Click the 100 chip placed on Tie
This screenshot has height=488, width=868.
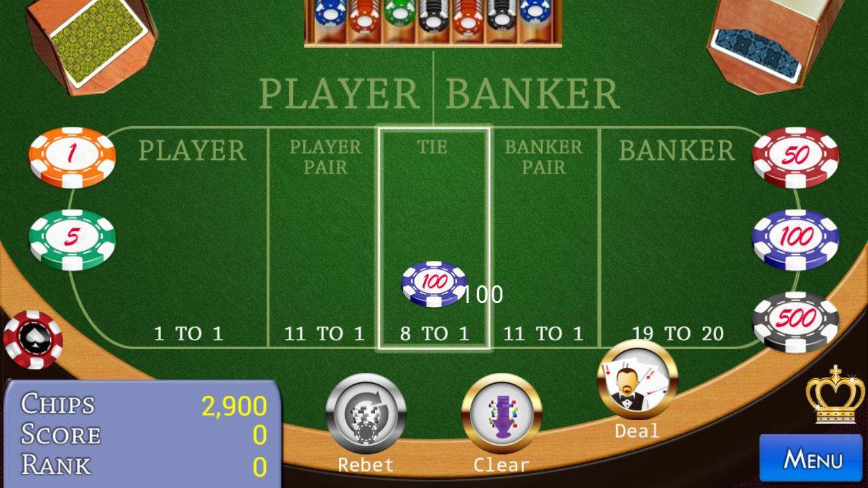[434, 283]
